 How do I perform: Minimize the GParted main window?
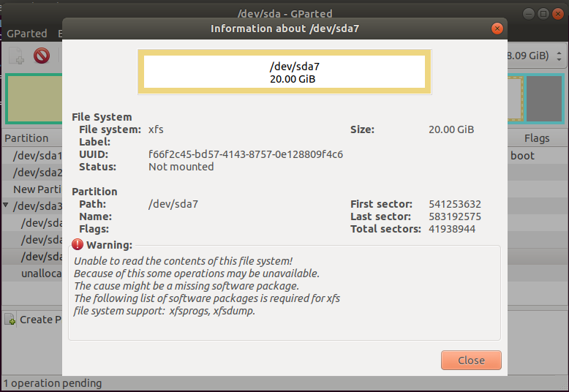(529, 13)
